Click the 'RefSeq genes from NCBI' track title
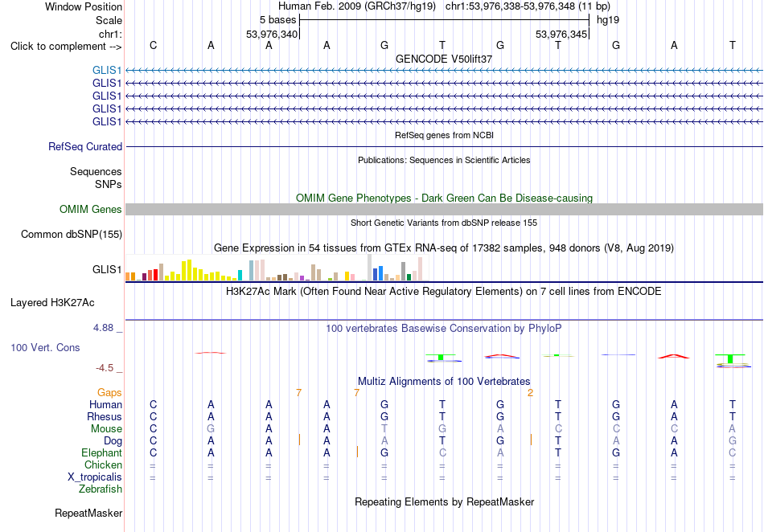 (x=444, y=135)
